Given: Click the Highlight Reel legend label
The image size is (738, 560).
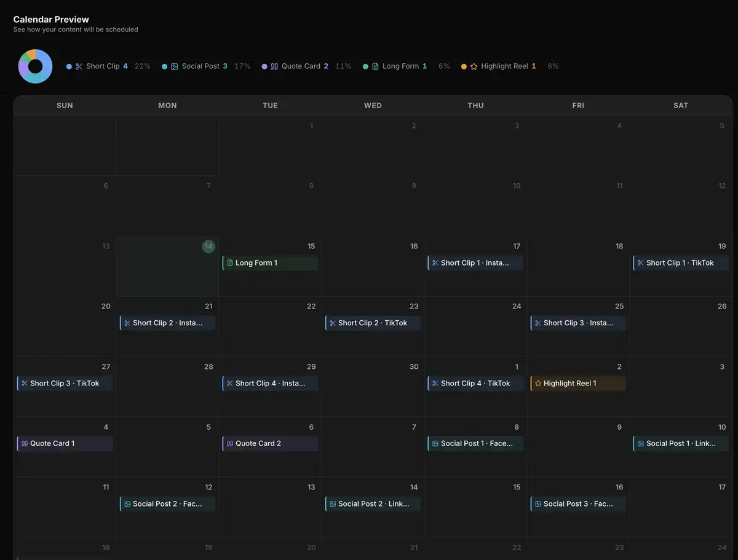Looking at the screenshot, I should point(504,66).
